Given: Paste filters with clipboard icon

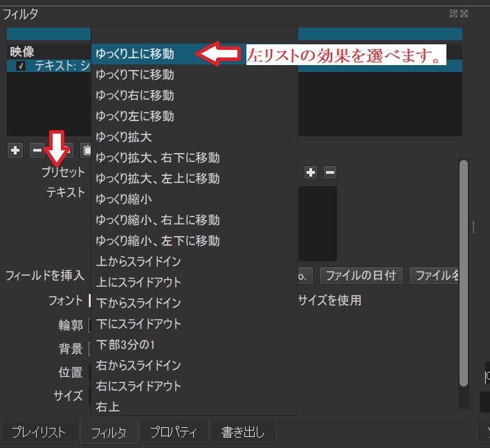Looking at the screenshot, I should (87, 150).
